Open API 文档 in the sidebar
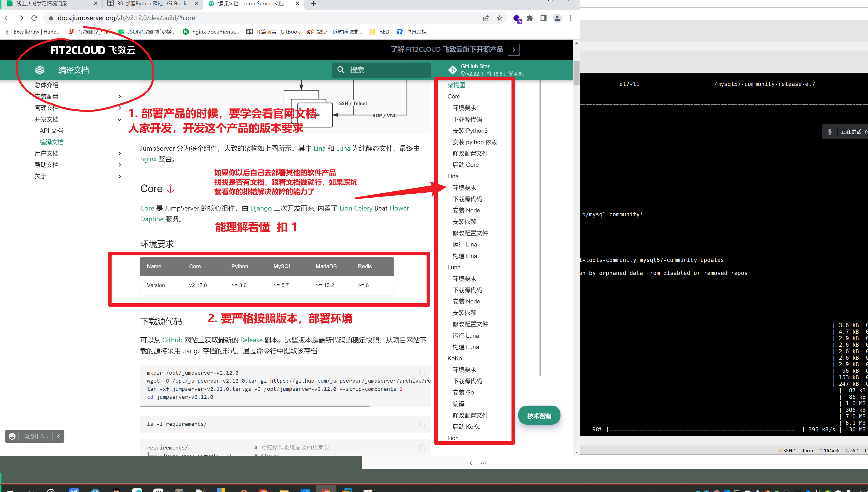The height and width of the screenshot is (492, 868). click(51, 131)
